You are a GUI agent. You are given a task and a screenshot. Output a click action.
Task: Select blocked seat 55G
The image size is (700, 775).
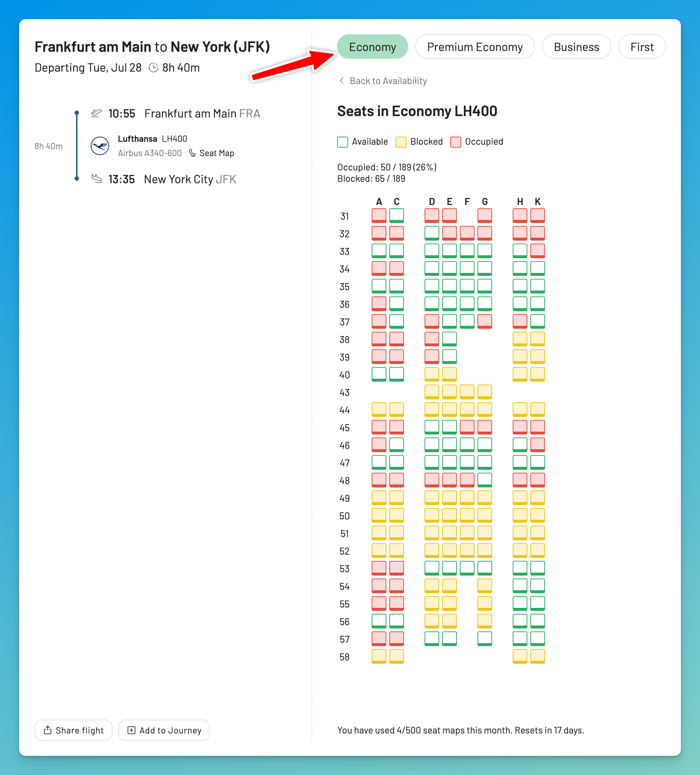(x=485, y=603)
